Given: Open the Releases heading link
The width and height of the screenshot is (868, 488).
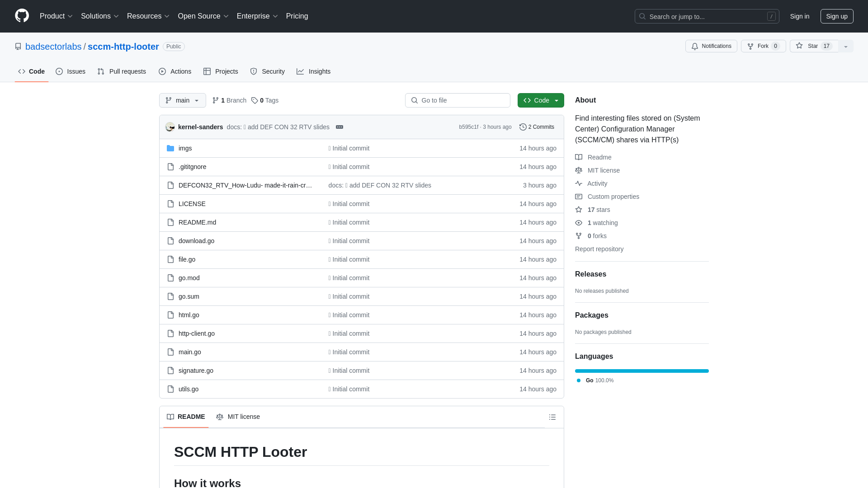Looking at the screenshot, I should 590,274.
